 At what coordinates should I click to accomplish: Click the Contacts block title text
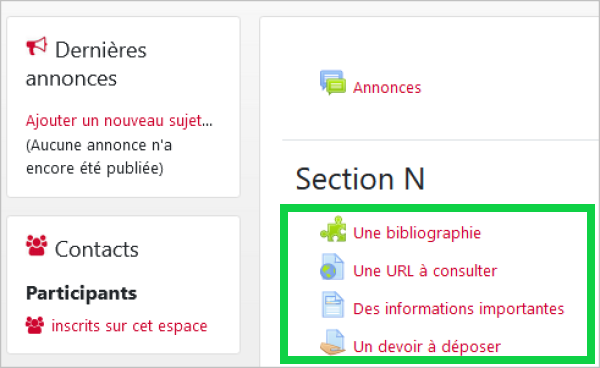coord(96,249)
